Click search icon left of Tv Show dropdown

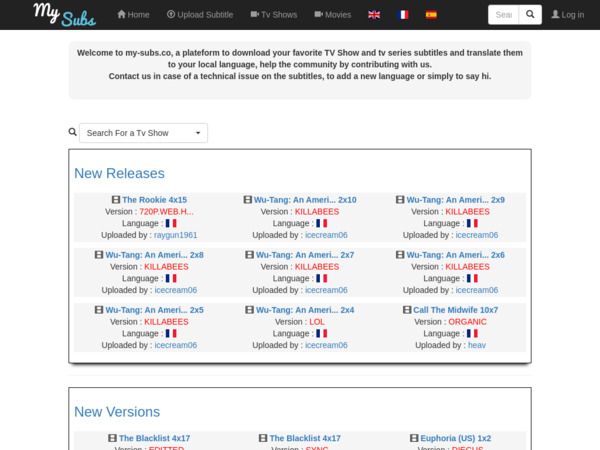72,132
